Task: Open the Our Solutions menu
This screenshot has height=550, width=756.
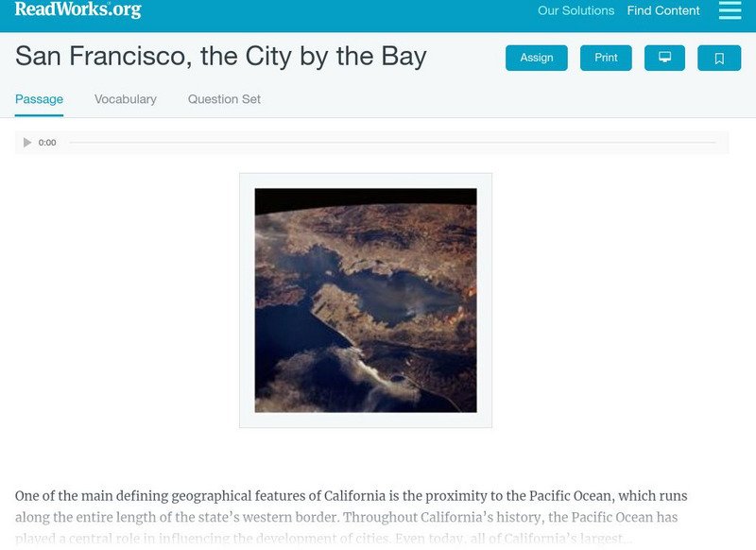Action: [576, 11]
